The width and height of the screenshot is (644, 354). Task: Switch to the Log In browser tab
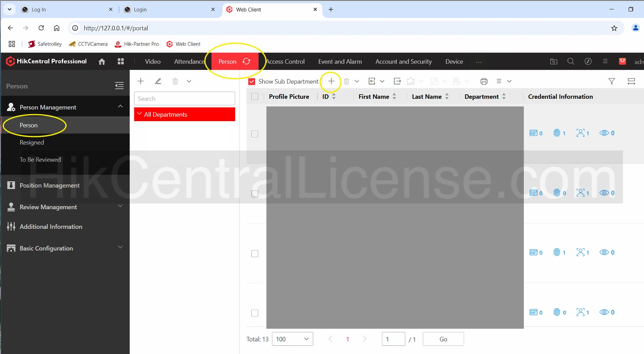(x=67, y=9)
